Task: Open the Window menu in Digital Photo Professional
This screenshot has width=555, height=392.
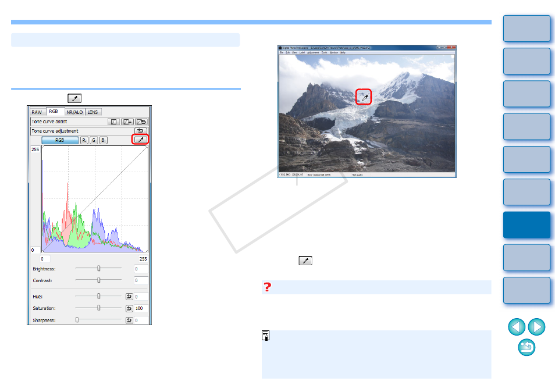Action: tap(334, 52)
